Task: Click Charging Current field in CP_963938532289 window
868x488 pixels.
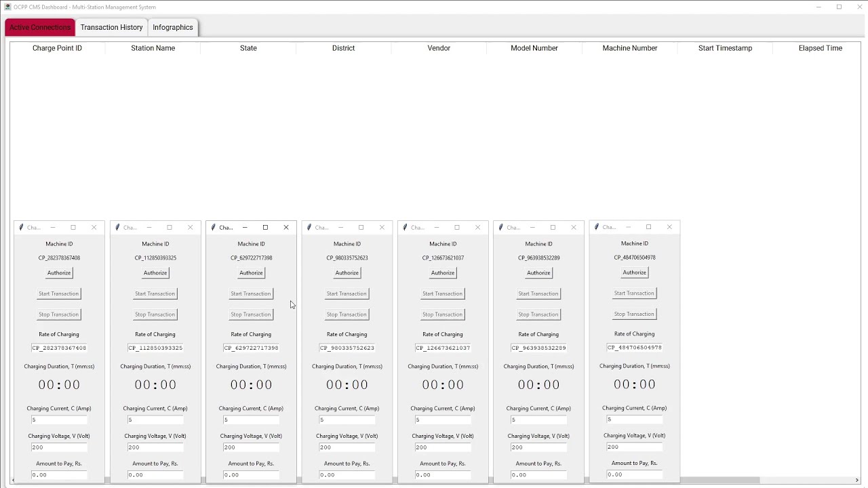Action: coord(538,420)
